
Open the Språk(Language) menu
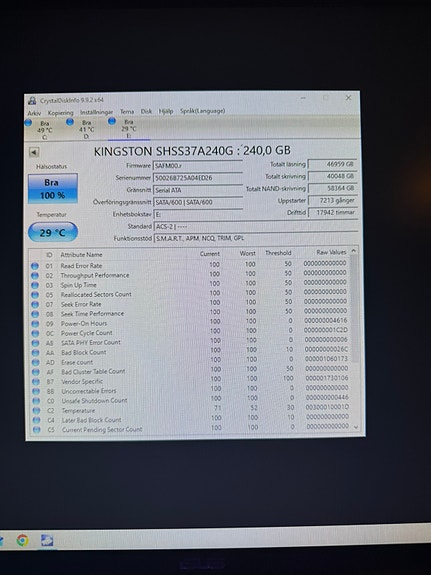tap(202, 111)
